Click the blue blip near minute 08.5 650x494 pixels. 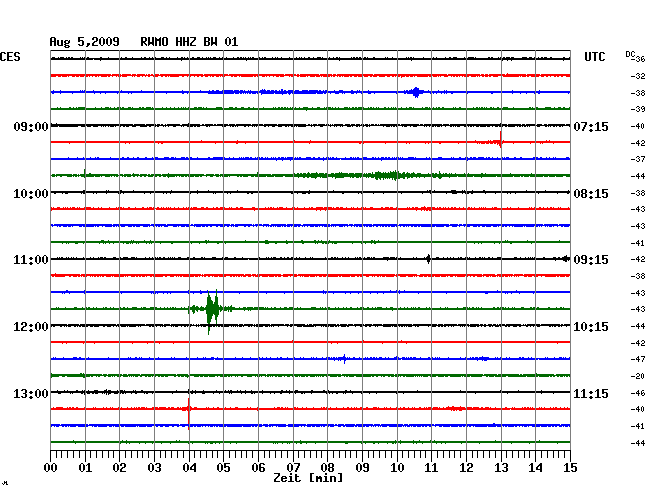click(x=344, y=358)
